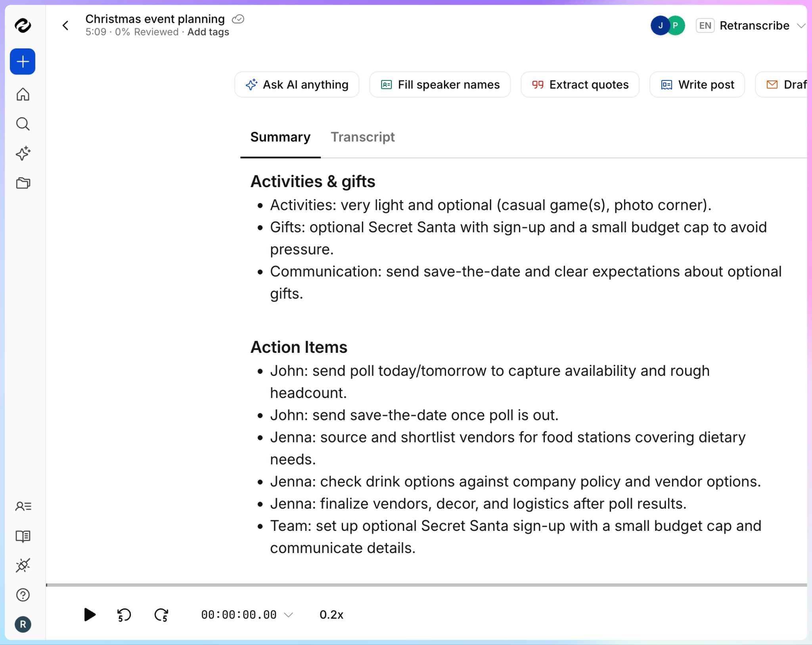Click the J speaker avatar
This screenshot has width=812, height=645.
point(660,26)
